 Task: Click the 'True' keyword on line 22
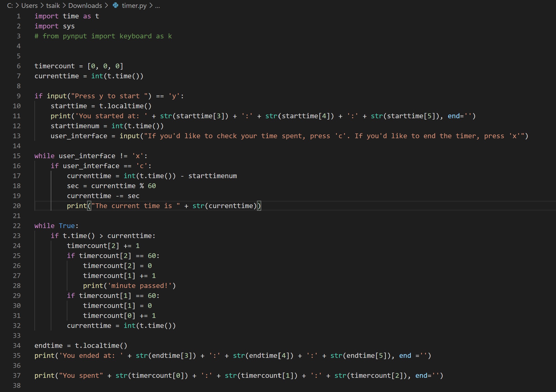pos(67,226)
